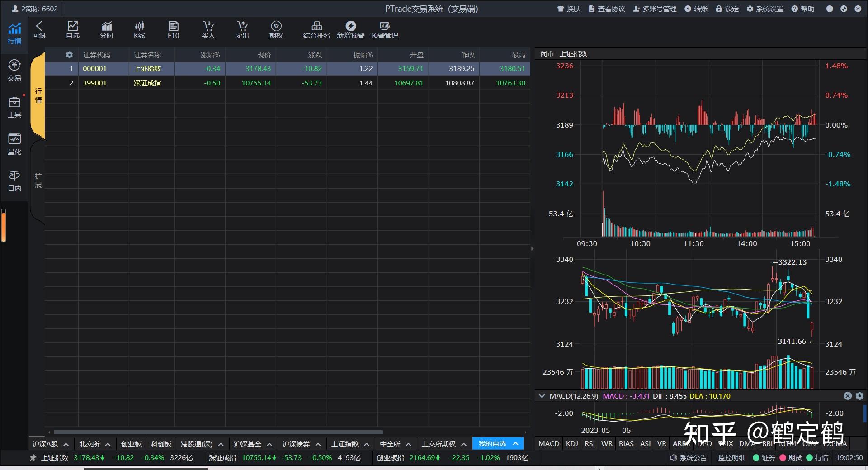Select the WR indicator tab
The width and height of the screenshot is (868, 470).
(x=607, y=444)
